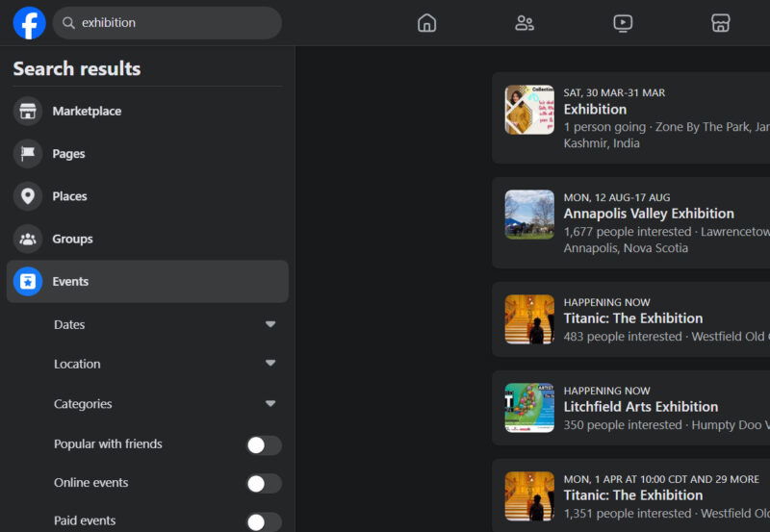Open the Watch video icon

tap(623, 23)
